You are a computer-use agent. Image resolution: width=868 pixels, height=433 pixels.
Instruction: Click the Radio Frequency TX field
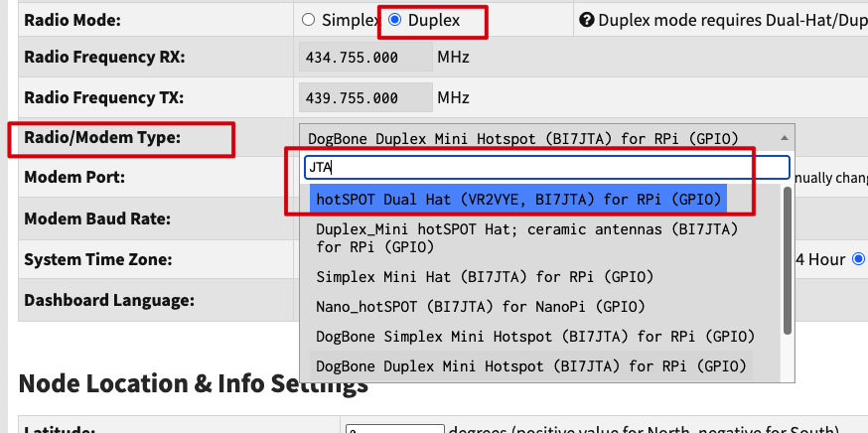(x=364, y=98)
